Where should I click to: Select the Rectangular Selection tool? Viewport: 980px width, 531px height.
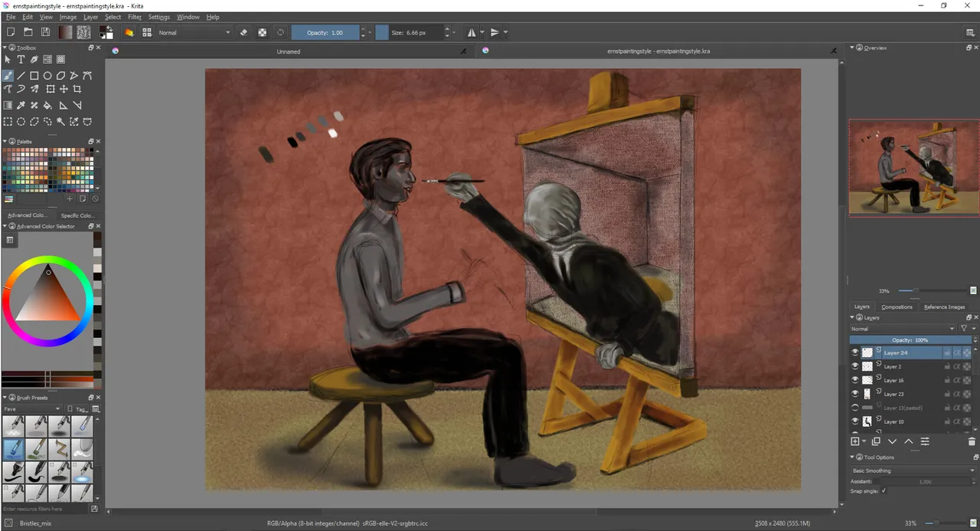coord(8,121)
